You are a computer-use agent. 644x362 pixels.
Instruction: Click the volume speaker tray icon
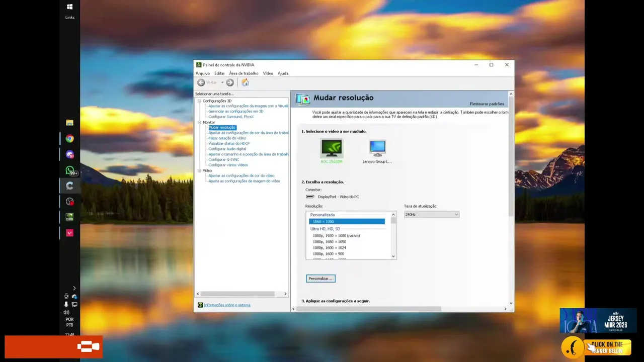[x=66, y=312]
